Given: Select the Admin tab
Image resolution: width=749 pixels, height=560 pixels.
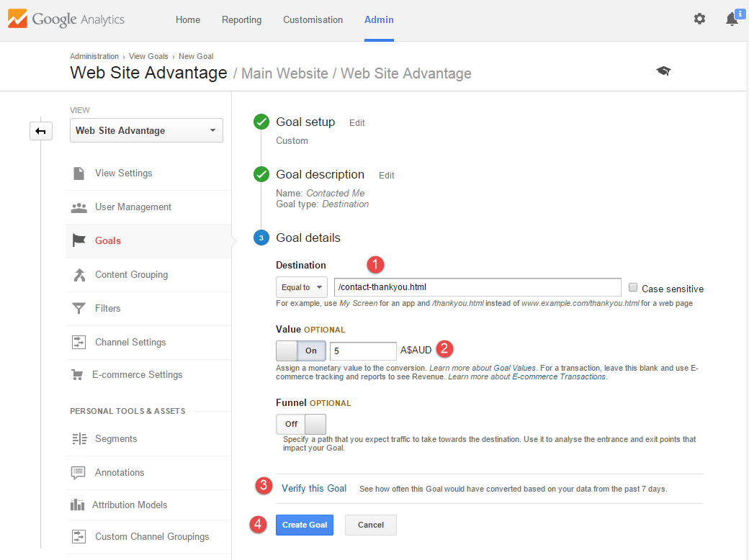Looking at the screenshot, I should (380, 19).
